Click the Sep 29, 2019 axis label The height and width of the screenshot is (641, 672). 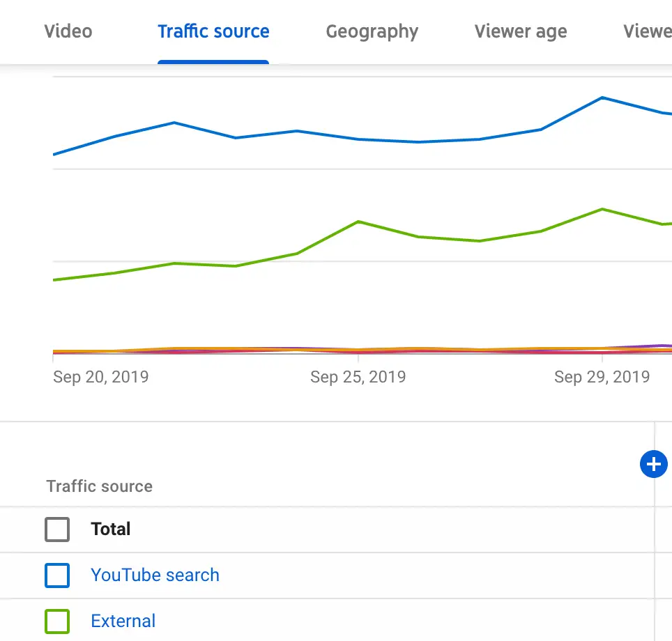[602, 378]
